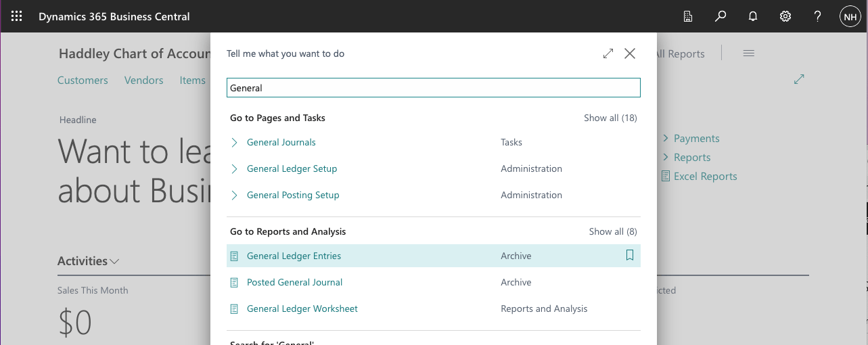Open the Customers navigation item
The image size is (868, 345).
(83, 80)
